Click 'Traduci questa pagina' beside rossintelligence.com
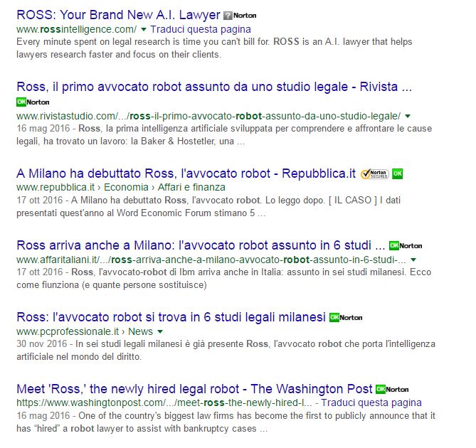Screen dimensions: 476x448 click(x=201, y=29)
